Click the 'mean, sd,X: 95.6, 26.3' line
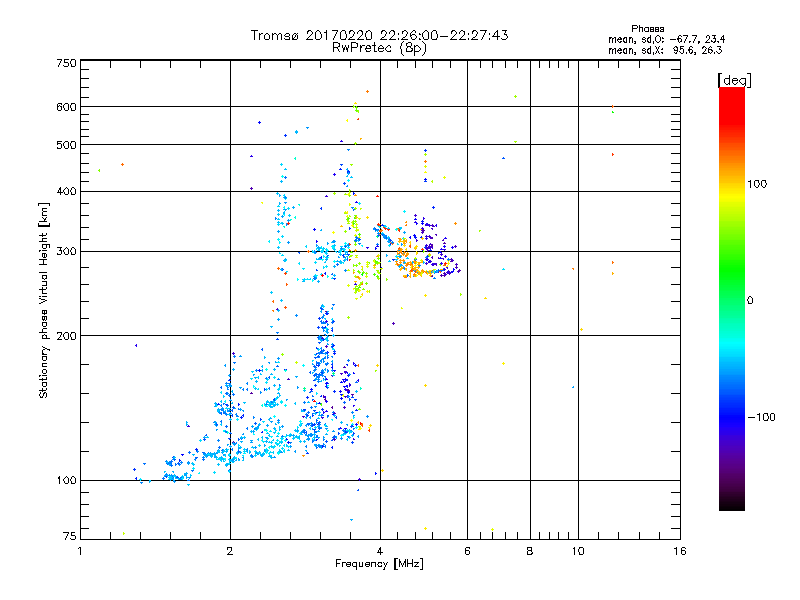Screen dimensions: 800x600 point(665,50)
